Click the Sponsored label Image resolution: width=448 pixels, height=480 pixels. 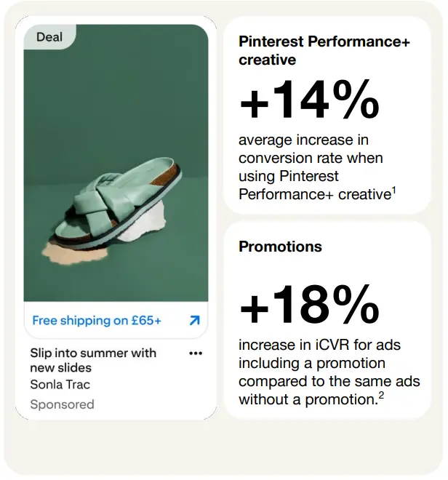[62, 404]
